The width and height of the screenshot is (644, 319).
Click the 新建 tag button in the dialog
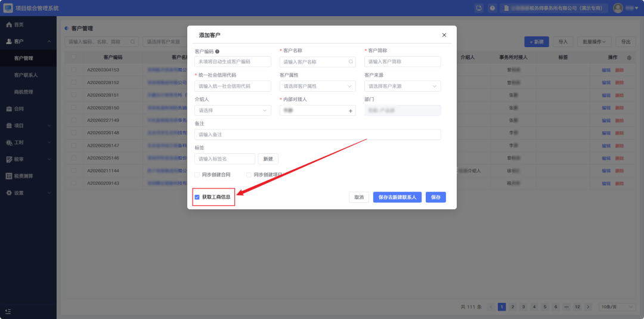pos(268,159)
